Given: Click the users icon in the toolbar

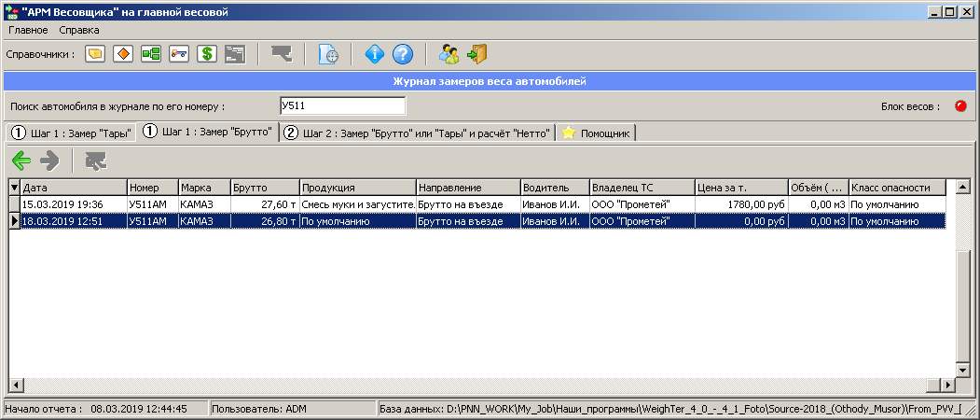Looking at the screenshot, I should click(x=449, y=54).
